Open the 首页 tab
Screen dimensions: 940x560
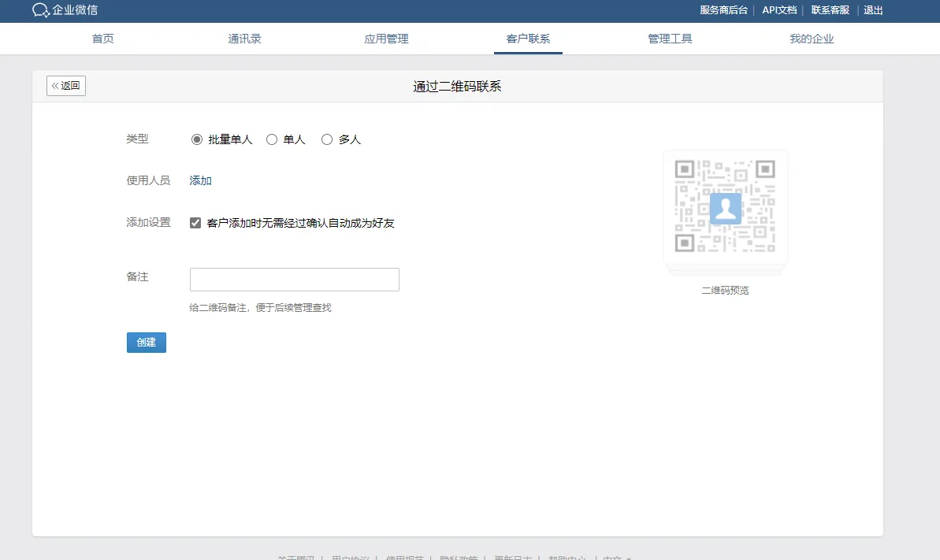[102, 39]
